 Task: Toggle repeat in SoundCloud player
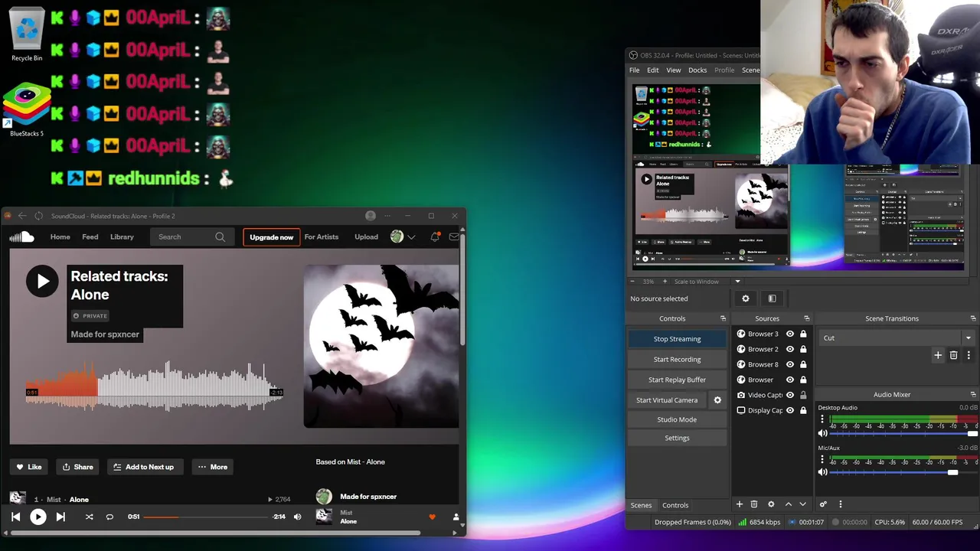point(109,517)
